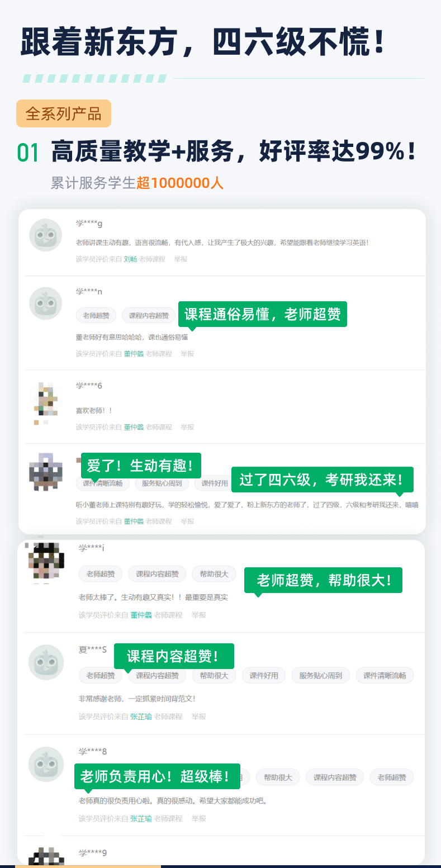Click the green 过了四六级，考研我还来 callout

(x=323, y=480)
